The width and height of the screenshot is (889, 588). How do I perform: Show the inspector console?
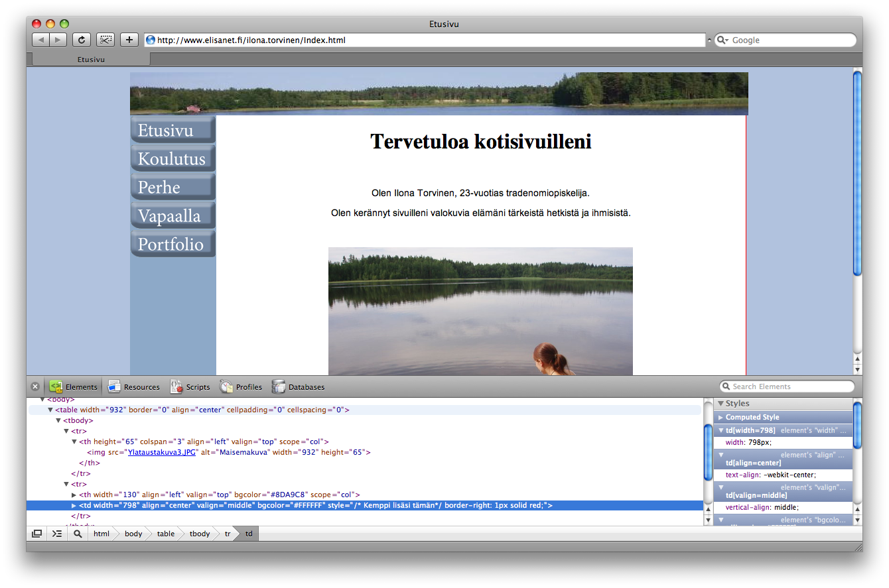click(57, 534)
